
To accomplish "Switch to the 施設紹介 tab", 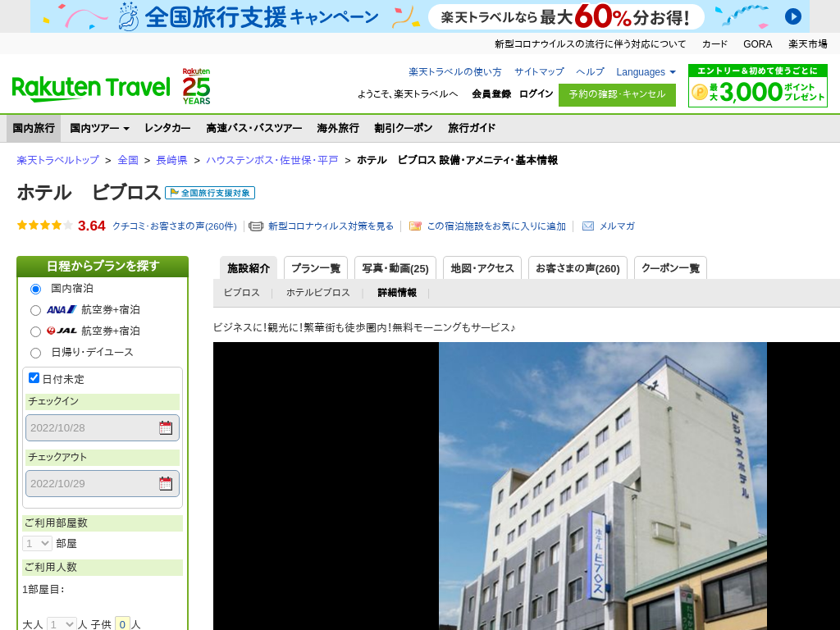I will pos(249,268).
